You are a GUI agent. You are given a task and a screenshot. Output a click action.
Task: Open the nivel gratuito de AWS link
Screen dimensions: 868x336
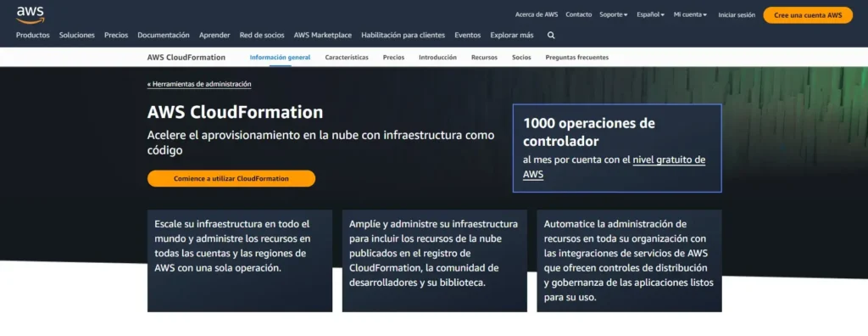614,167
